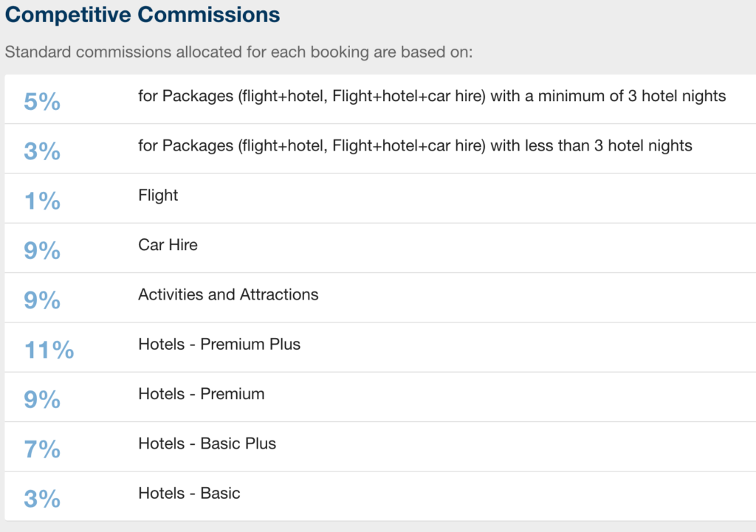Select the packages less than 3 nights text

point(415,145)
